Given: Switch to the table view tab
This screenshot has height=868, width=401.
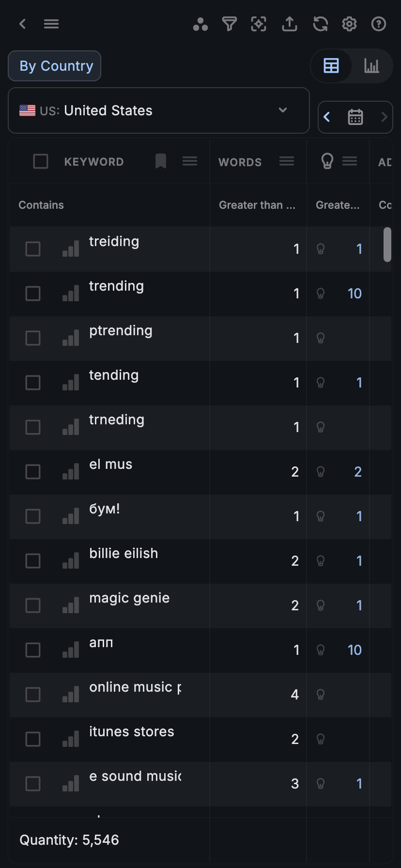Looking at the screenshot, I should click(x=331, y=66).
